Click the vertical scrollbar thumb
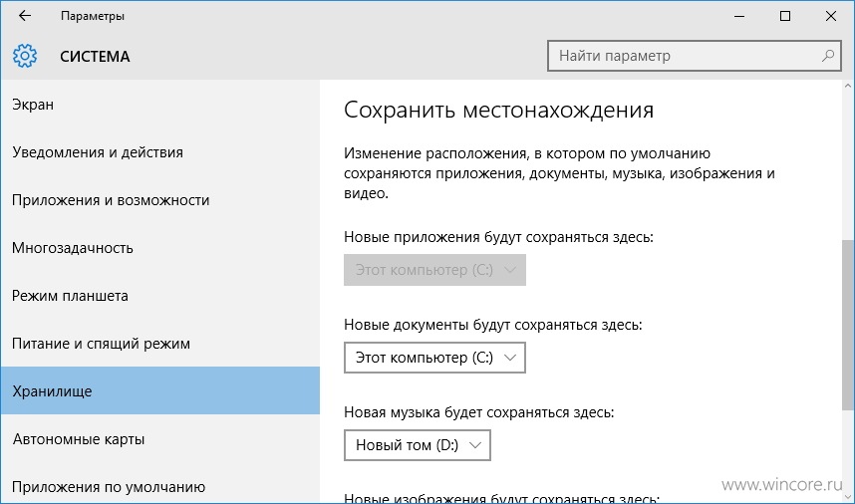The width and height of the screenshot is (855, 504). [848, 326]
